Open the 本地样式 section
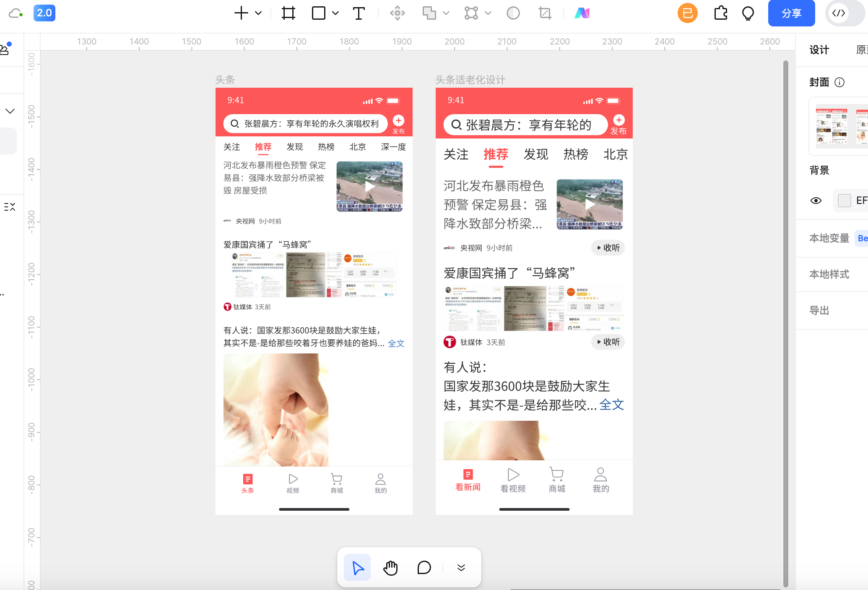The height and width of the screenshot is (590, 868). (829, 274)
